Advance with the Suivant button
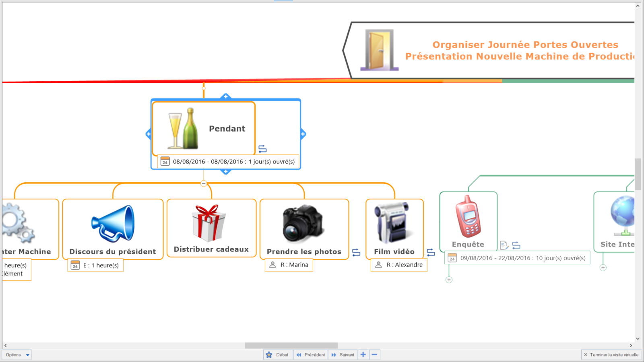The width and height of the screenshot is (644, 362). (x=343, y=355)
